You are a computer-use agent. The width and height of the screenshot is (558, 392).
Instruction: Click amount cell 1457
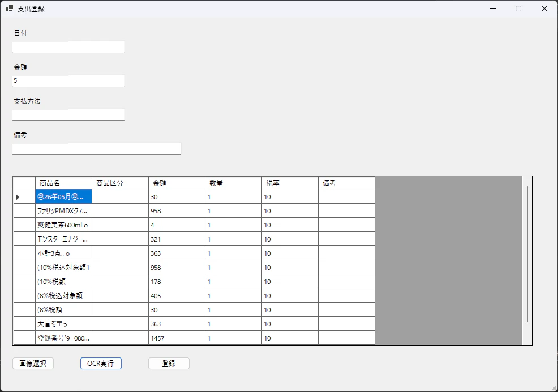tap(177, 338)
